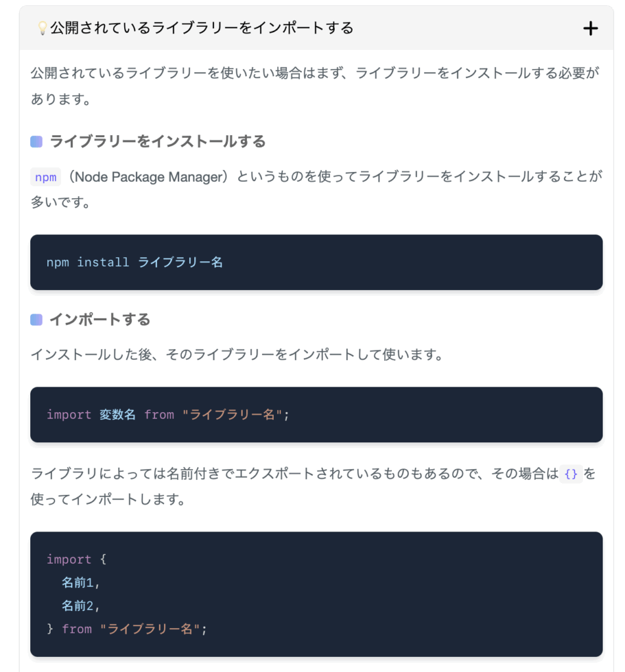Click the sentence インストールした後、そのライブラリーを
Screen dimensions: 625x672
pos(237,354)
